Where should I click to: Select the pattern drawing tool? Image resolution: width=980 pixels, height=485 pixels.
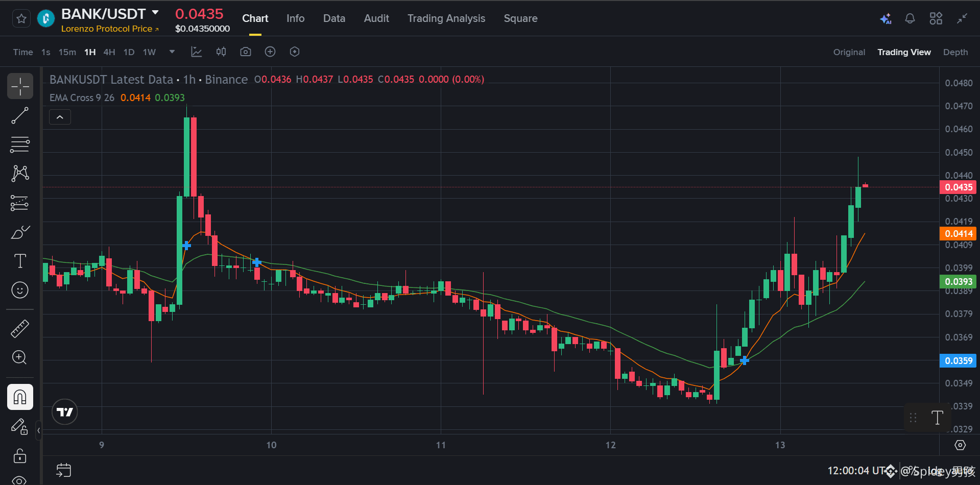(x=20, y=174)
